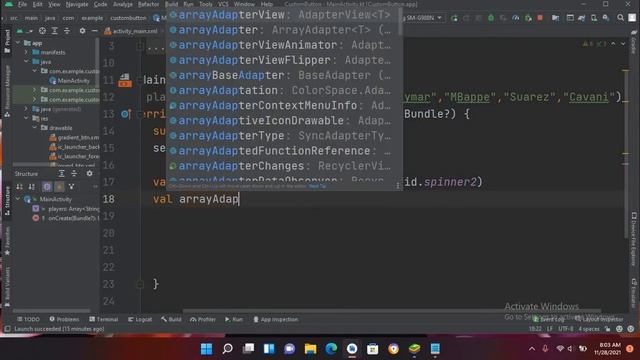Viewport: 640px width, 360px height.
Task: Open the App Inspection tool window
Action: (x=276, y=319)
